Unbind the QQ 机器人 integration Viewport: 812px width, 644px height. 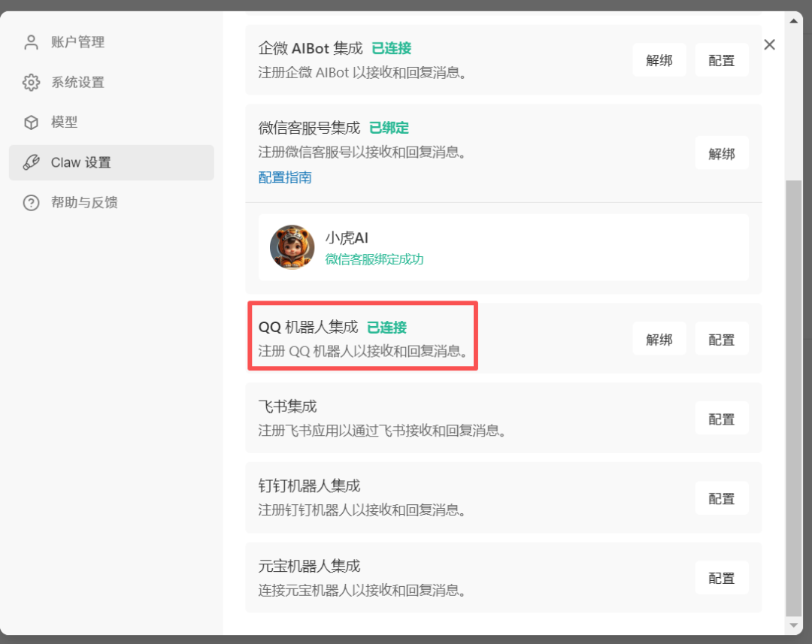(x=659, y=339)
